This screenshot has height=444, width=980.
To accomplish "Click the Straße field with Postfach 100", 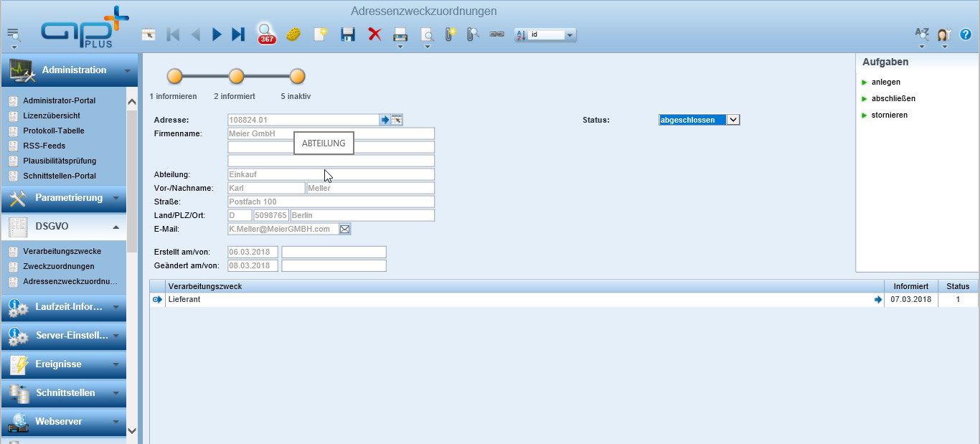I will tap(331, 202).
